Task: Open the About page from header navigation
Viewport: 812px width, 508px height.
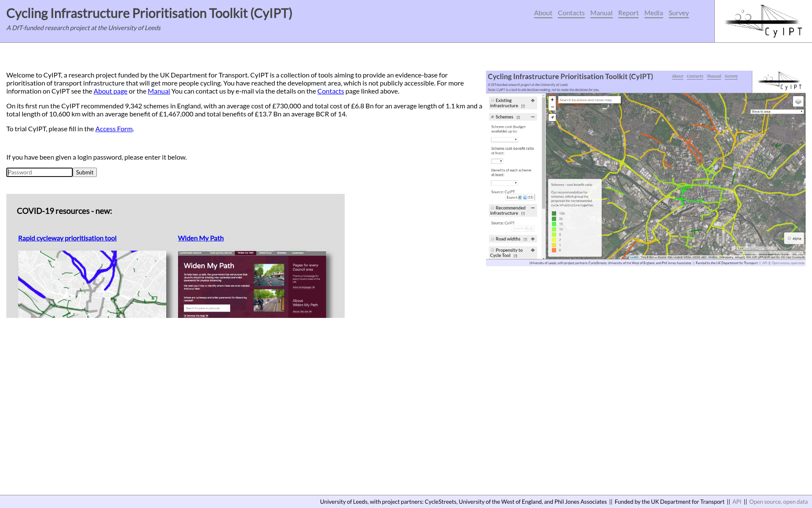Action: [x=543, y=13]
